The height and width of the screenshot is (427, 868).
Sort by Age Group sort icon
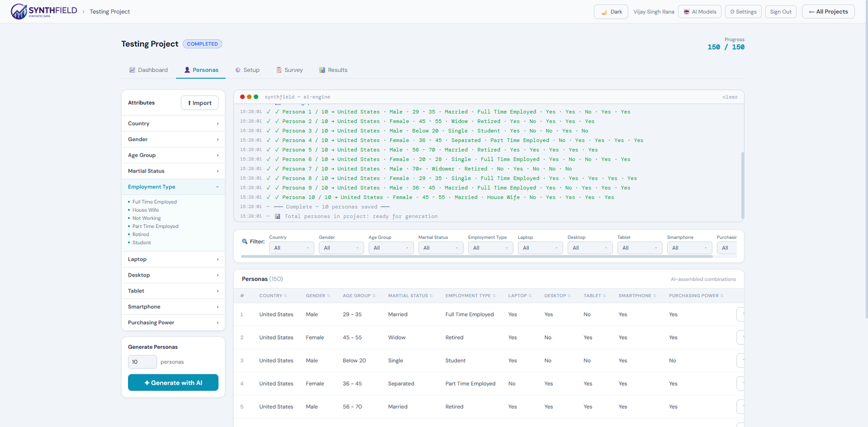coord(374,296)
